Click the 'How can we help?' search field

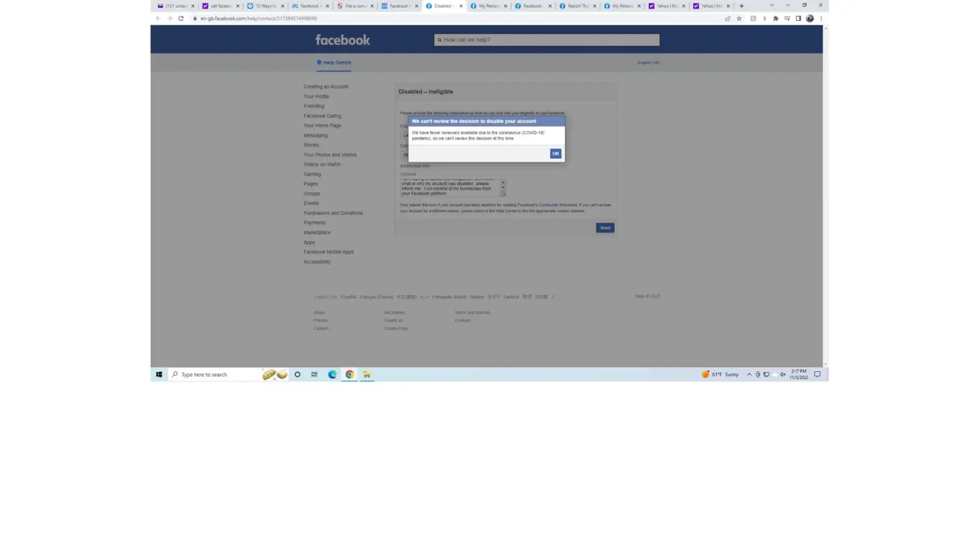point(546,40)
